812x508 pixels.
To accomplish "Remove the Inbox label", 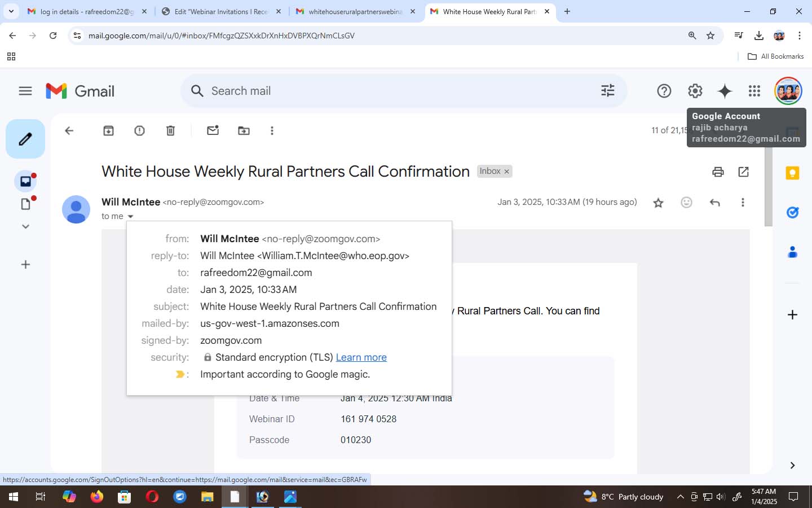I will [506, 172].
